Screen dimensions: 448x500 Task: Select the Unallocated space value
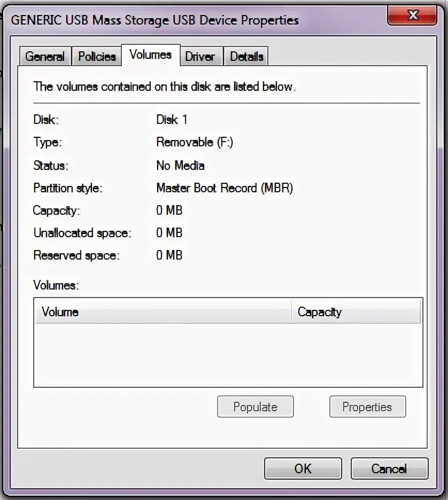pyautogui.click(x=169, y=233)
